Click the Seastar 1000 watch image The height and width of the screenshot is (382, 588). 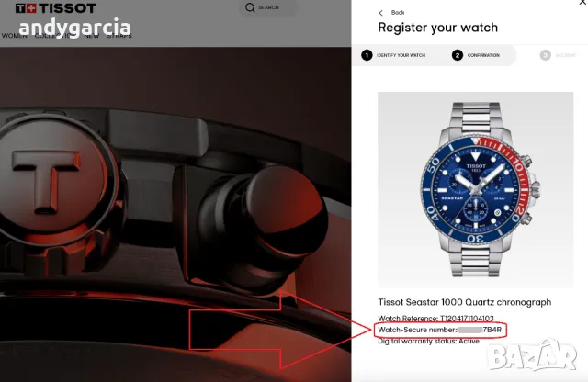click(x=476, y=190)
